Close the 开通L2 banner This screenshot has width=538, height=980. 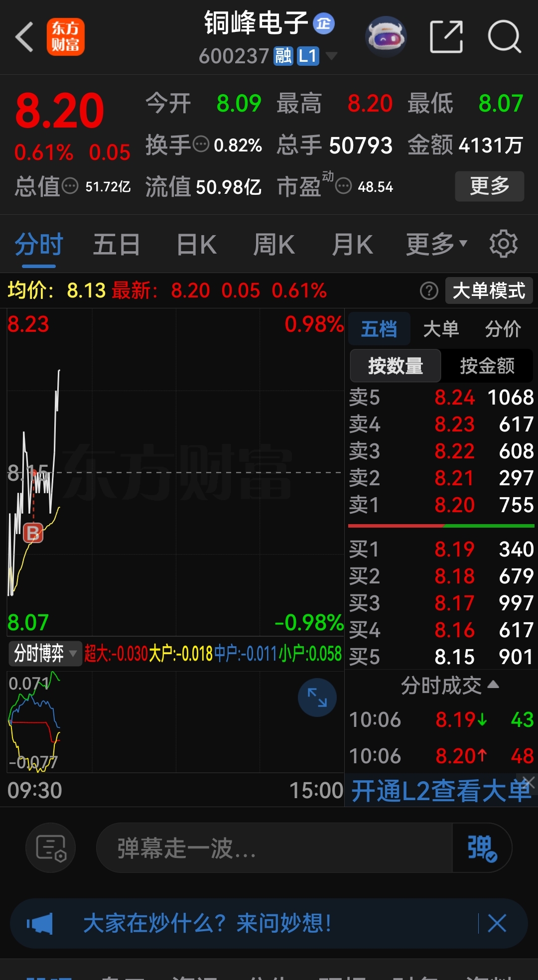pos(529,782)
